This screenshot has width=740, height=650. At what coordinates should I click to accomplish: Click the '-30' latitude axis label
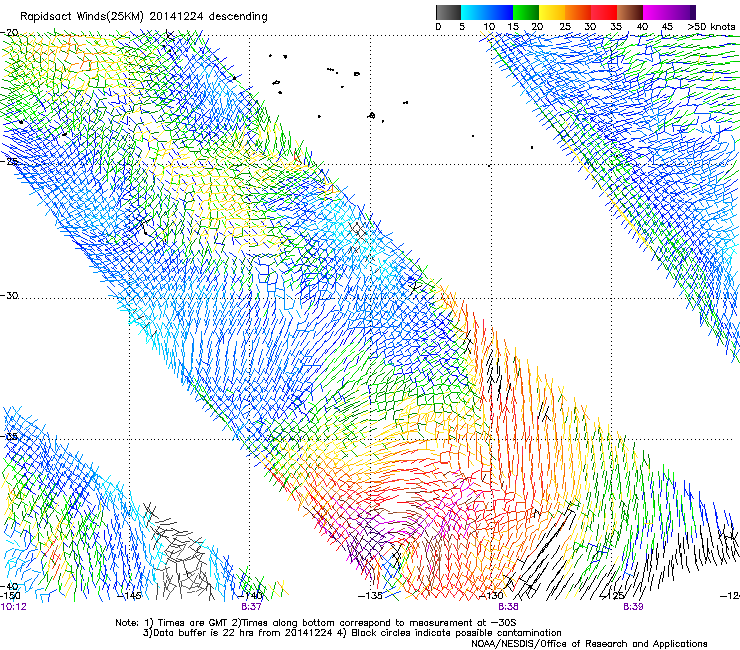coord(9,295)
